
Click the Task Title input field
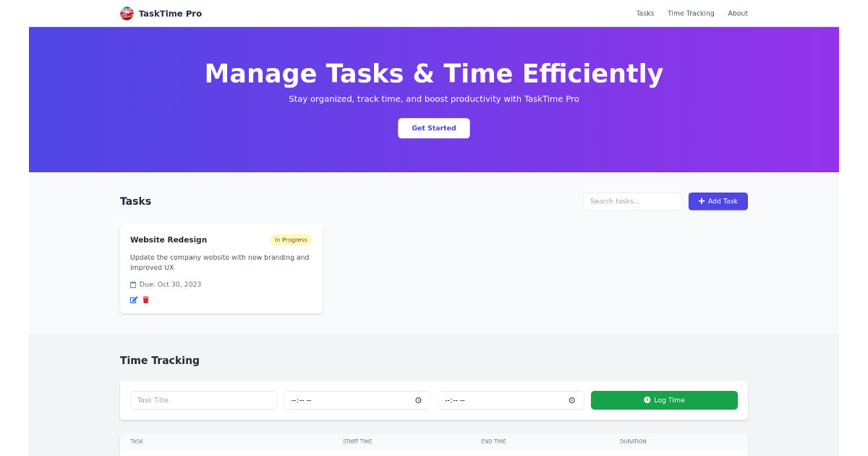(203, 400)
